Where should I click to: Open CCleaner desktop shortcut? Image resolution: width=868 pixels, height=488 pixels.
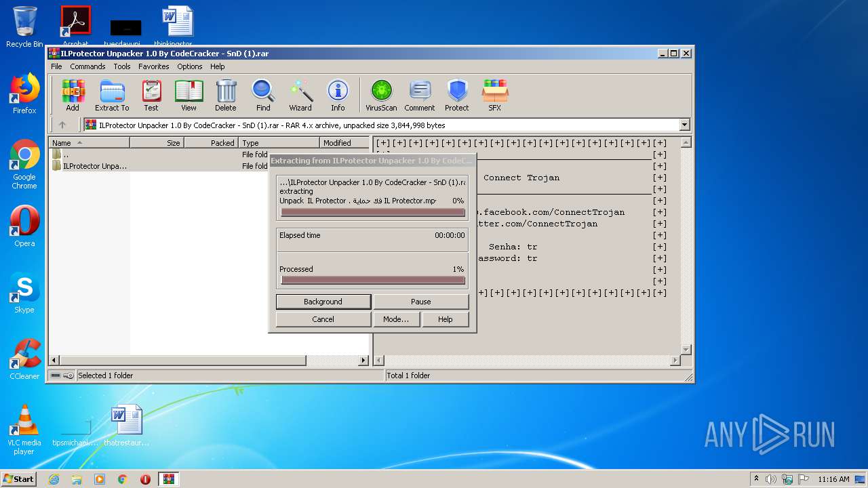24,359
